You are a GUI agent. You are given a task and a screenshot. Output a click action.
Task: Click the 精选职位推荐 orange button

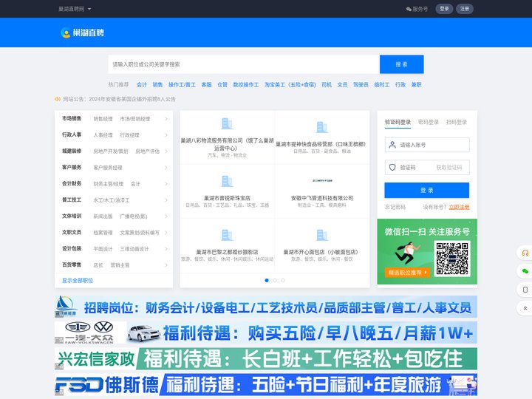click(x=407, y=273)
